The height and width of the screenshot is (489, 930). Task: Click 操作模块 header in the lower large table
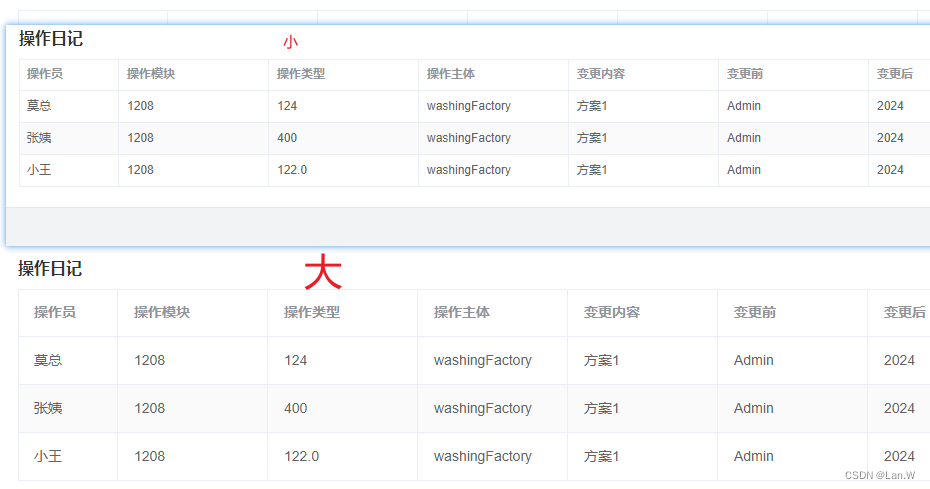click(x=162, y=312)
